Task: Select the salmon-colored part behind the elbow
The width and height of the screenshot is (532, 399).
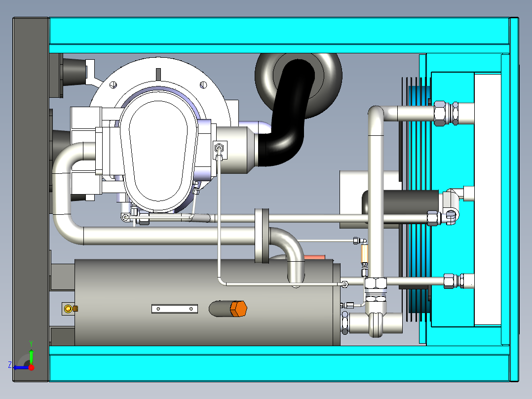Action: coord(314,258)
